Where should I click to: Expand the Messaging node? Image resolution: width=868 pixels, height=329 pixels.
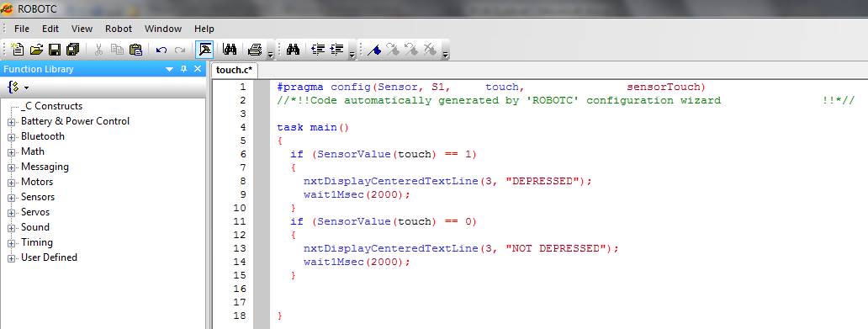[12, 167]
